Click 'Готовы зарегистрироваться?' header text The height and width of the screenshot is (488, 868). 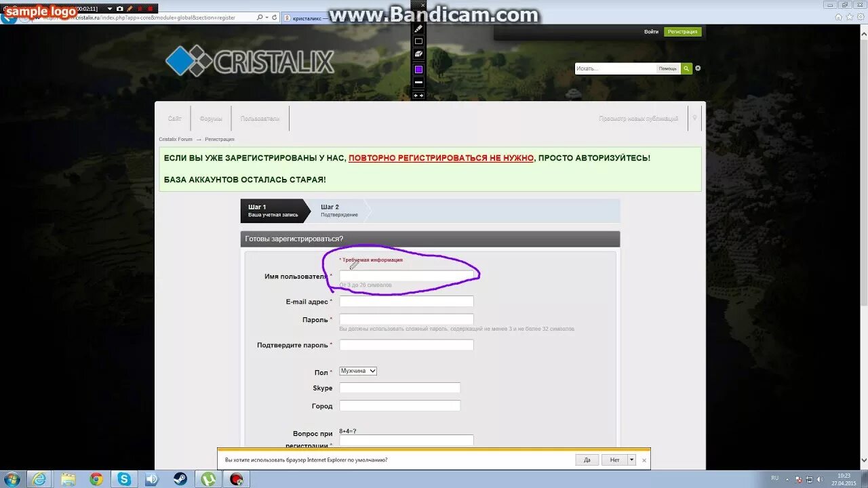click(x=294, y=239)
